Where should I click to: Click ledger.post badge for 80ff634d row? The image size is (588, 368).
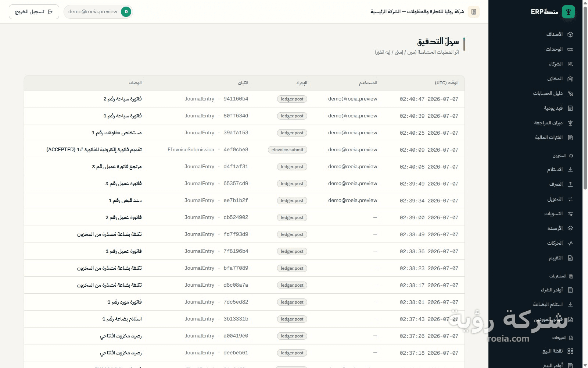coord(292,116)
